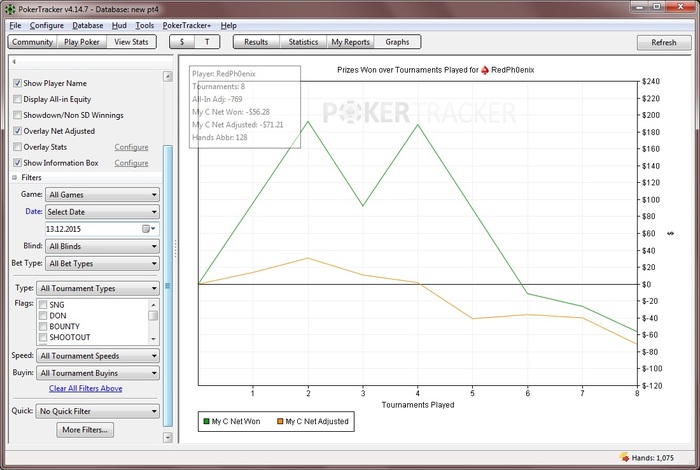The width and height of the screenshot is (700, 470).
Task: Click Configure link next to Overlay Stats
Action: click(x=131, y=147)
